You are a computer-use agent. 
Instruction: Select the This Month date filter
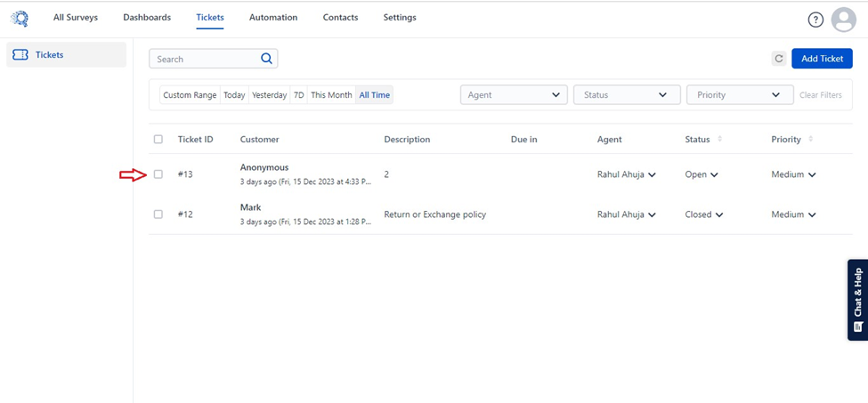331,95
